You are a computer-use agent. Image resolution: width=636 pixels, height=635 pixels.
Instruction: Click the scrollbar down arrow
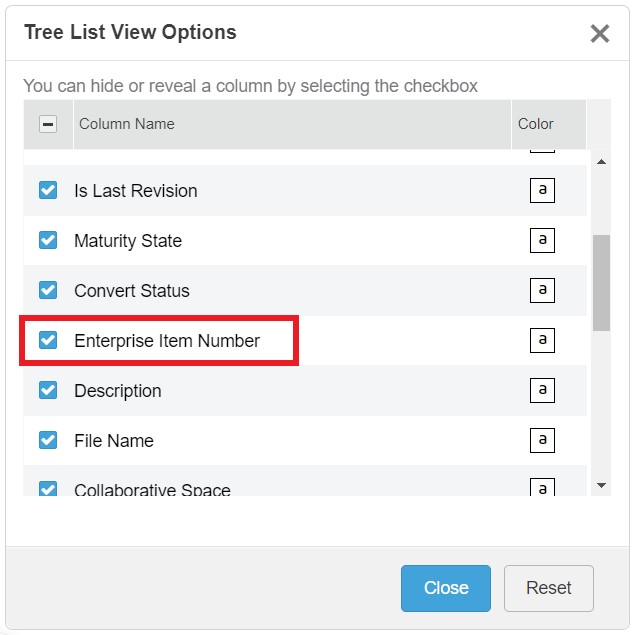tap(601, 485)
